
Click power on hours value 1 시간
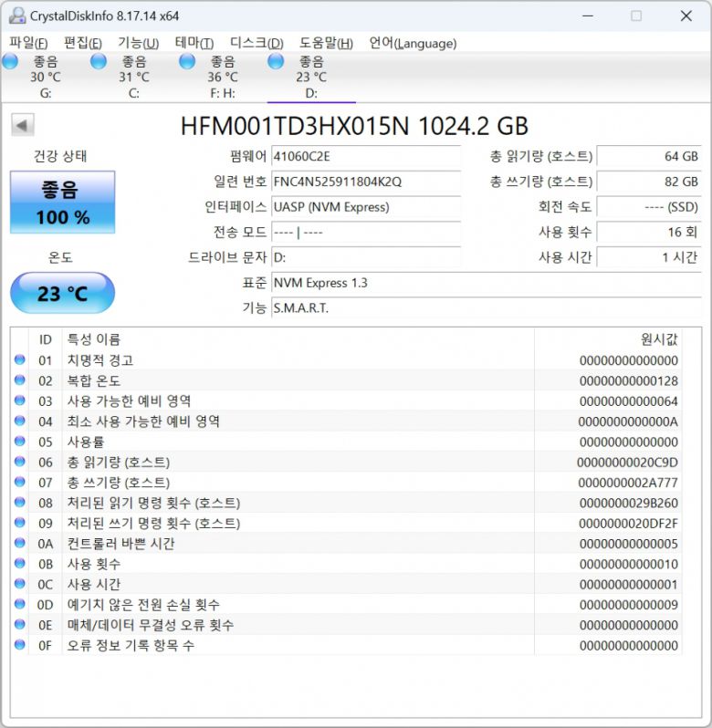tap(649, 257)
